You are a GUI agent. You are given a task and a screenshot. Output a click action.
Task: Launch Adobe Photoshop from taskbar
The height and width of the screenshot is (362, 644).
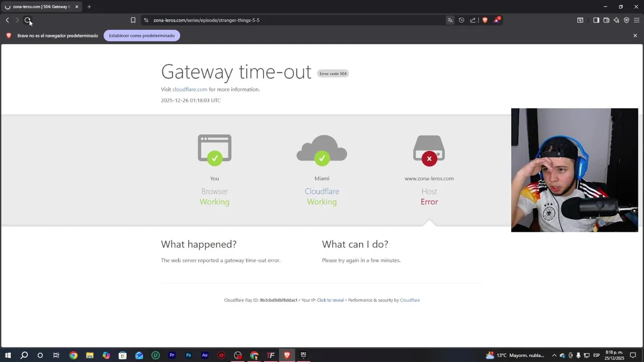pyautogui.click(x=188, y=355)
